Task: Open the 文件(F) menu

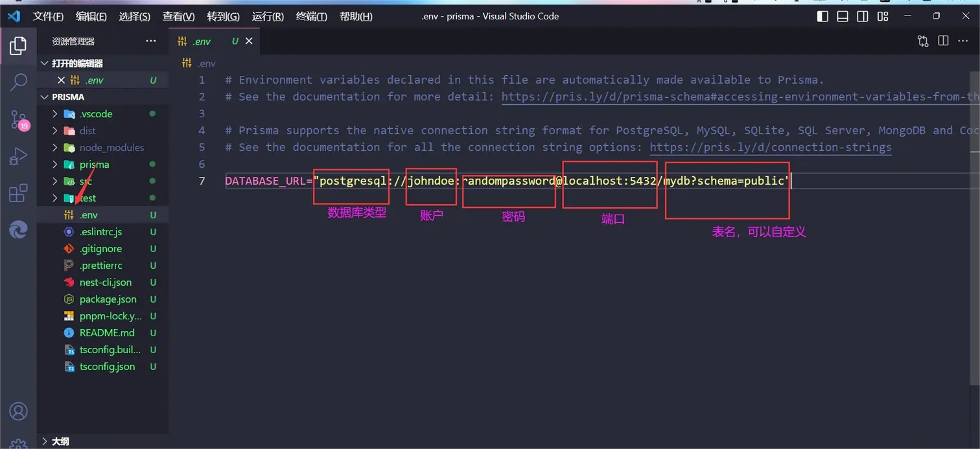Action: click(x=48, y=16)
